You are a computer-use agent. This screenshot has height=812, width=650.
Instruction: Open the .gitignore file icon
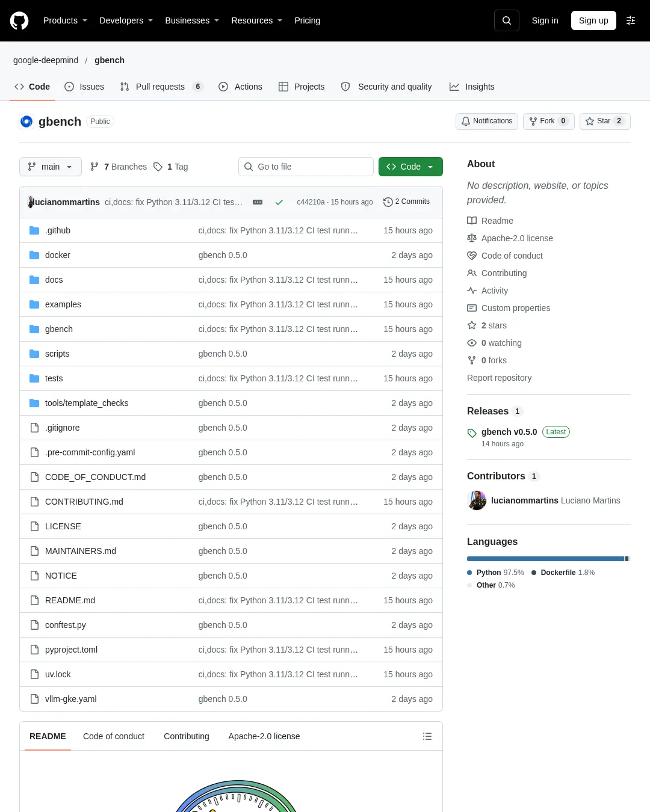tap(34, 428)
